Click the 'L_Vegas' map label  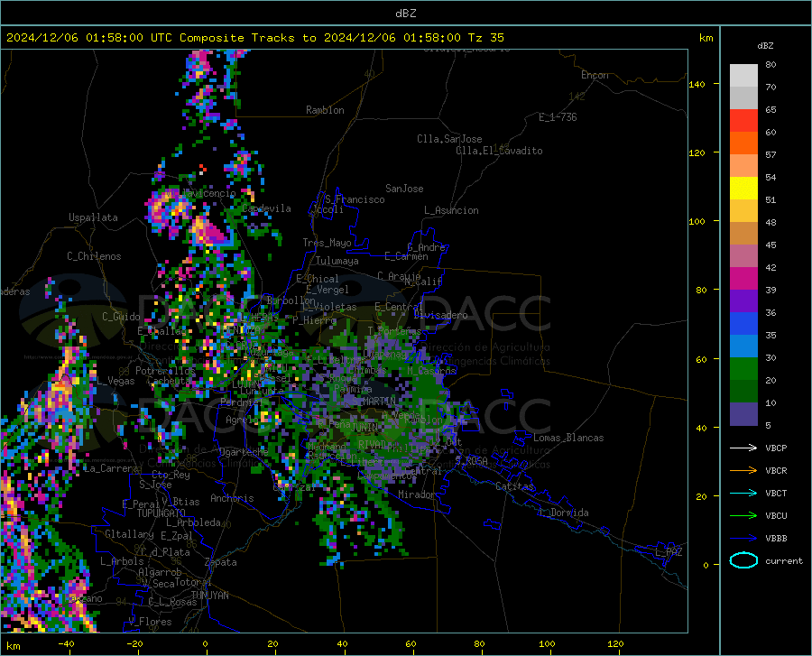[116, 381]
